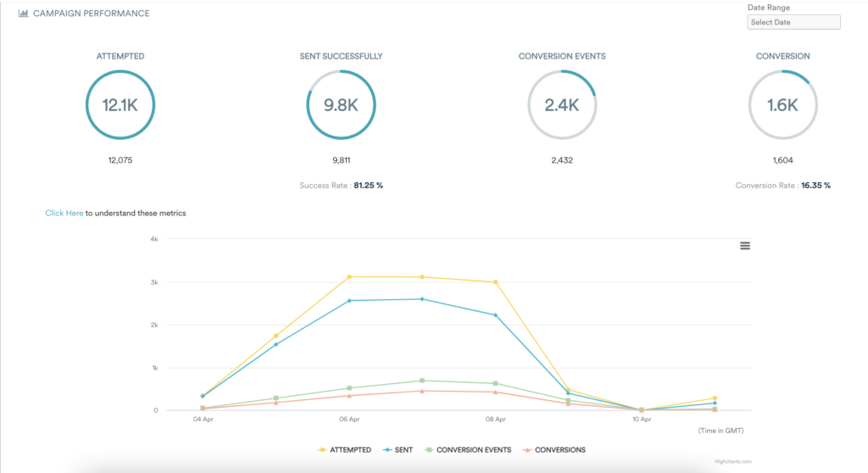The width and height of the screenshot is (868, 473).
Task: Click the 10 Apr x-axis label
Action: point(642,420)
